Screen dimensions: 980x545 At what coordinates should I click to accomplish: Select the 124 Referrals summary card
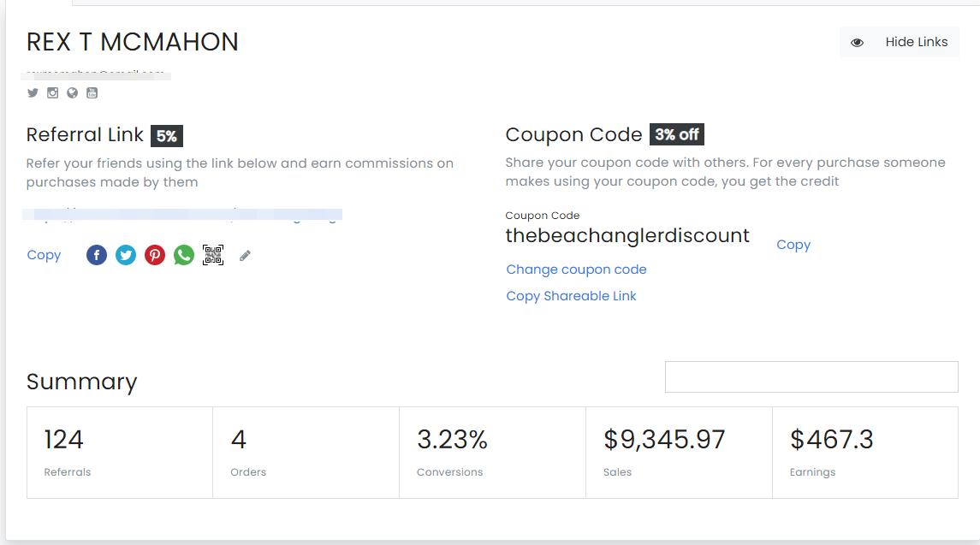pyautogui.click(x=119, y=452)
